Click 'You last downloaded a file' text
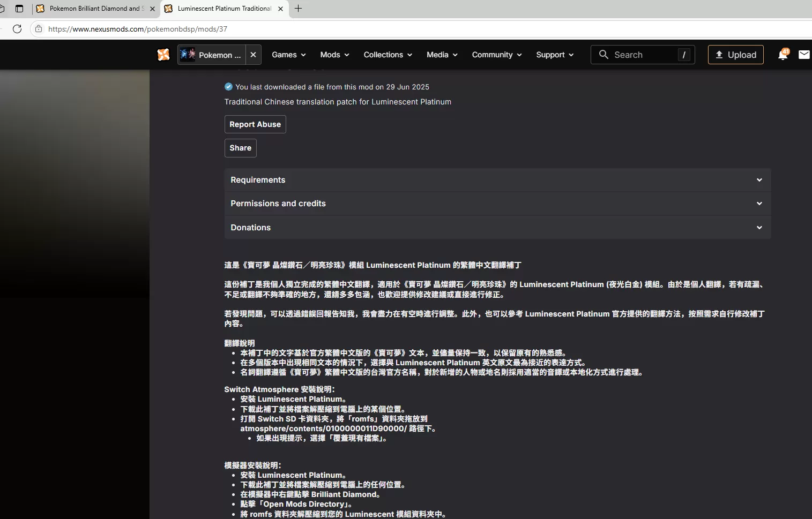This screenshot has width=812, height=519. (x=332, y=87)
